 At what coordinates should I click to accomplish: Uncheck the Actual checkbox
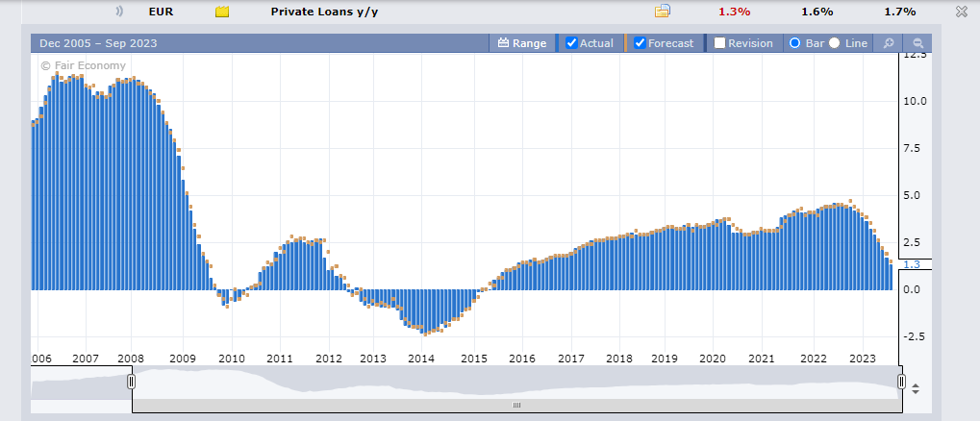click(570, 43)
